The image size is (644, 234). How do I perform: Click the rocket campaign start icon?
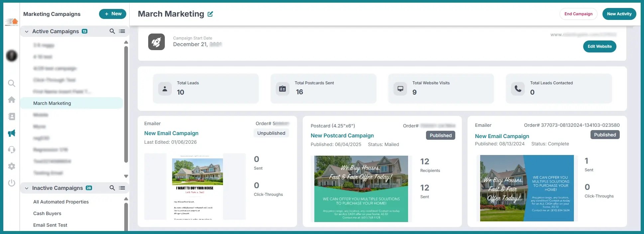pos(157,42)
